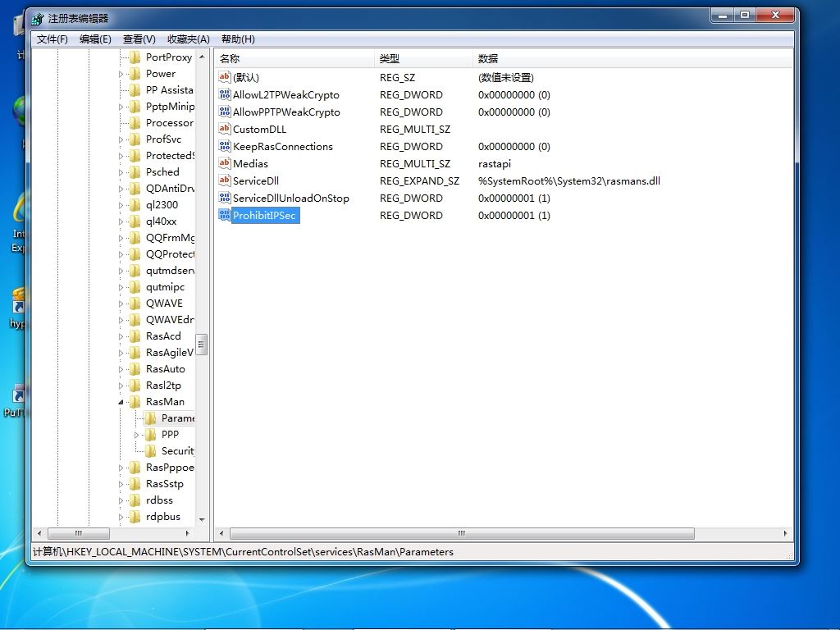Click the RasMan folder icon
This screenshot has height=630, width=840.
click(x=135, y=402)
